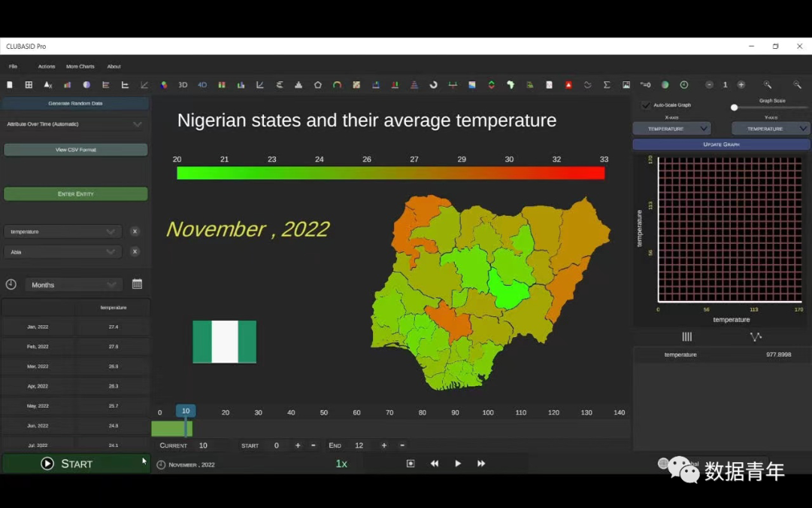Select the donut ring chart icon

click(x=434, y=84)
